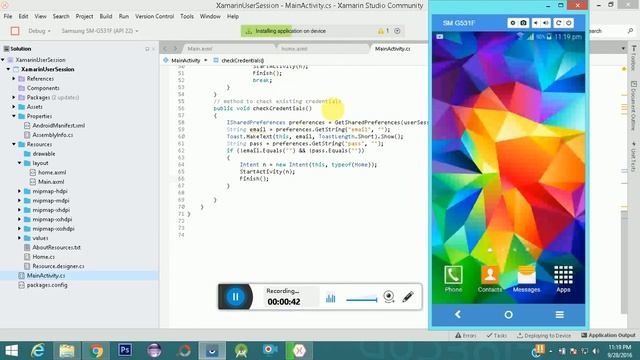The width and height of the screenshot is (640, 360).
Task: Open Windows Start menu
Action: pos(11,351)
